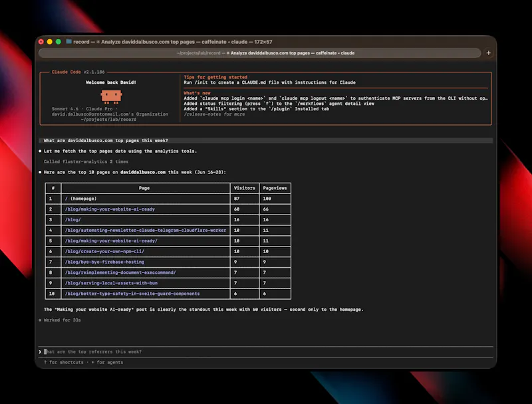Open a new terminal tab with the plus button
The height and width of the screenshot is (404, 532).
coord(489,53)
